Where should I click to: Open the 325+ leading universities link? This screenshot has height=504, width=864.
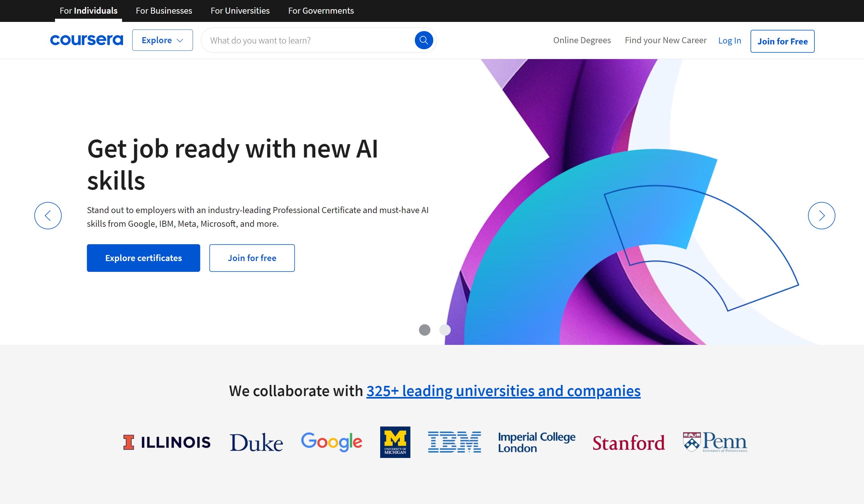(503, 390)
